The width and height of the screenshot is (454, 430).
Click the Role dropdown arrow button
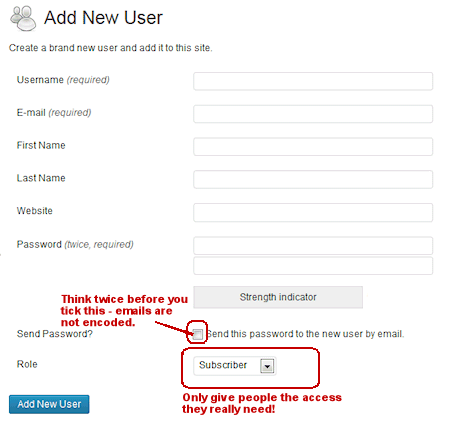tap(267, 366)
